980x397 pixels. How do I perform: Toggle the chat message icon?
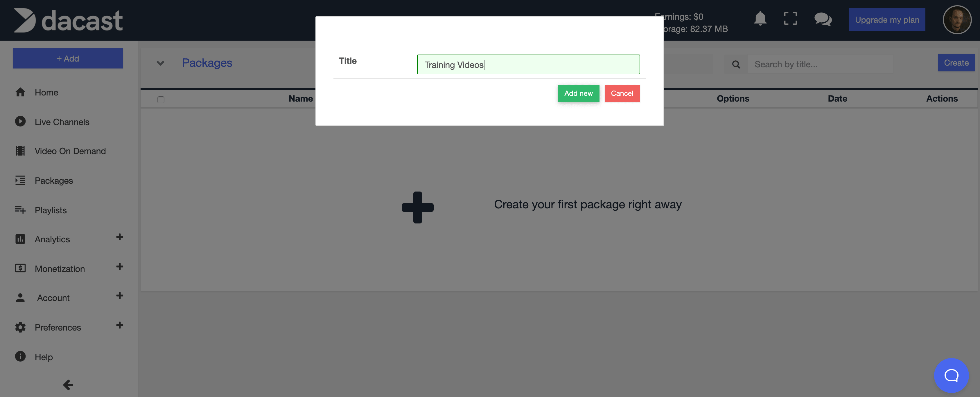(x=823, y=19)
